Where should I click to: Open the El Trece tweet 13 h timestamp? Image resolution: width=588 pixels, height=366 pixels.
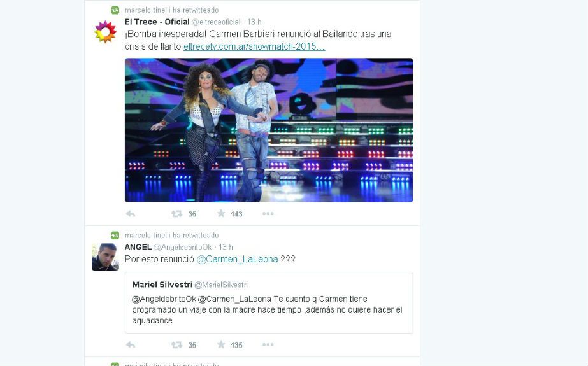254,22
